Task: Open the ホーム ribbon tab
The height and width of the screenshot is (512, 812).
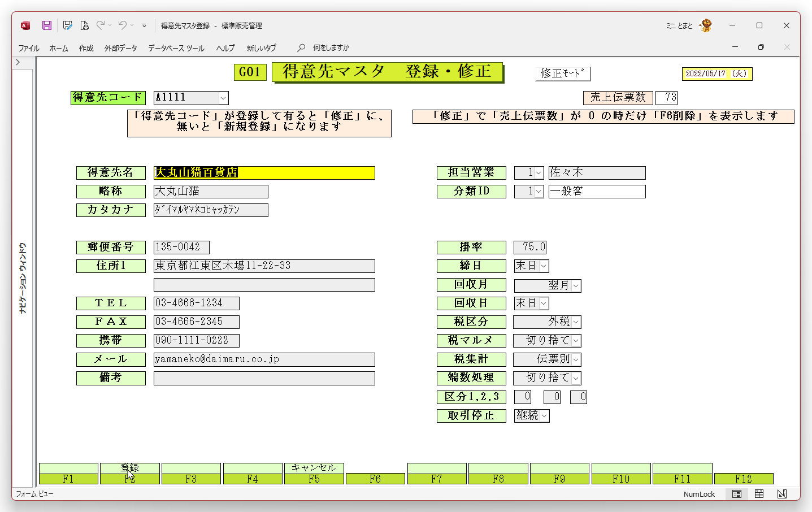Action: click(59, 48)
